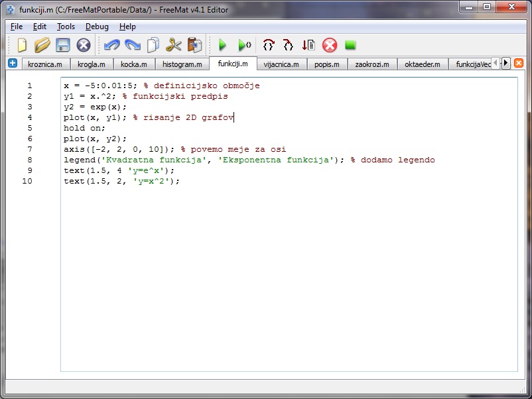The height and width of the screenshot is (399, 532).
Task: Add a new tab with the plus button
Action: click(x=13, y=63)
